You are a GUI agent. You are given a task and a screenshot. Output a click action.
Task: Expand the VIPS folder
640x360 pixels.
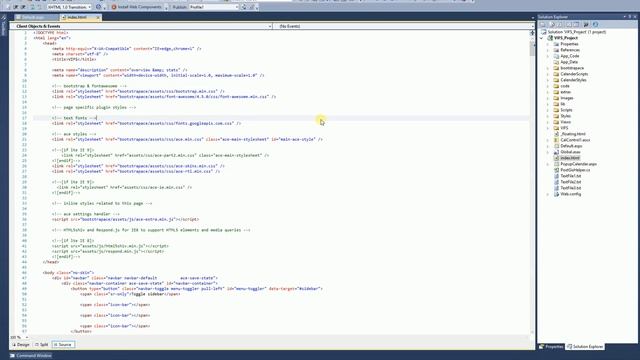click(x=548, y=128)
